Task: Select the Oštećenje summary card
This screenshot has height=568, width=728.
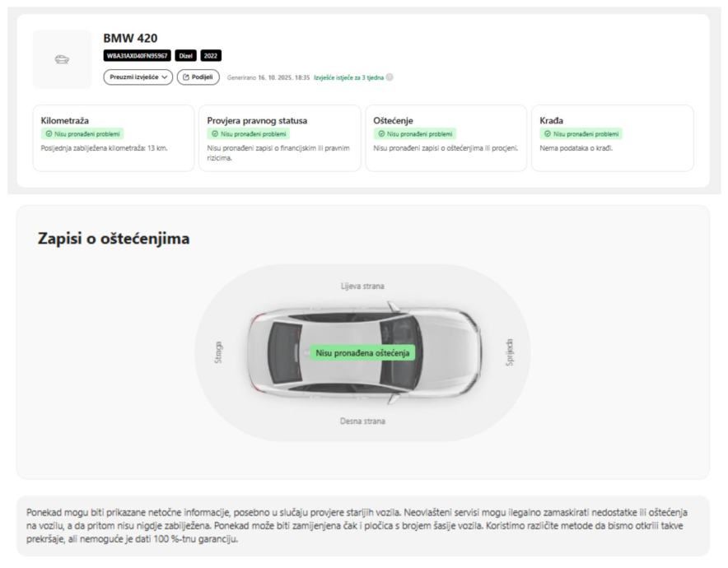Action: click(x=446, y=137)
